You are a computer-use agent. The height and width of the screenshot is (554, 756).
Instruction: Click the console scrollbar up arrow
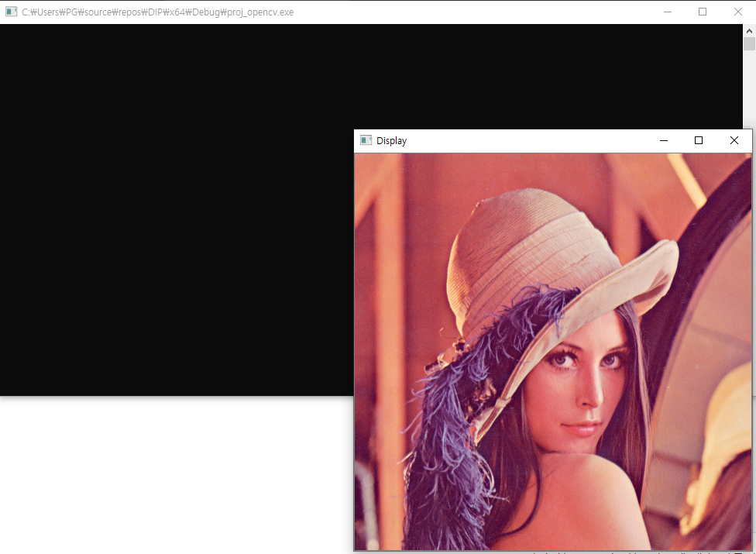tap(749, 31)
